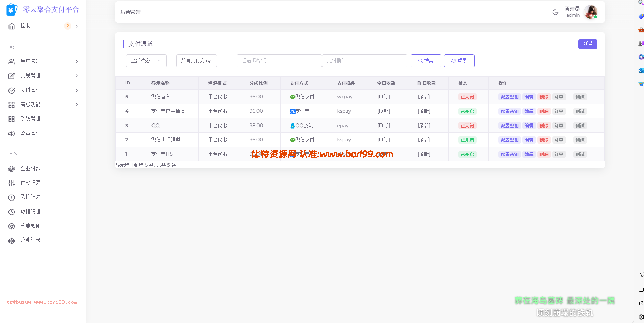Refresh 昨日收款 for 支付宝快手通道 row
The height and width of the screenshot is (323, 644).
(x=424, y=111)
